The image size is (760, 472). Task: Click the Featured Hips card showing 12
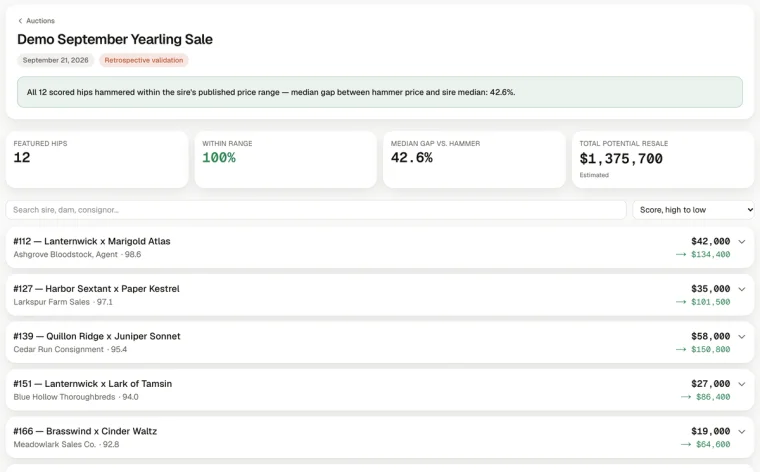(x=97, y=159)
